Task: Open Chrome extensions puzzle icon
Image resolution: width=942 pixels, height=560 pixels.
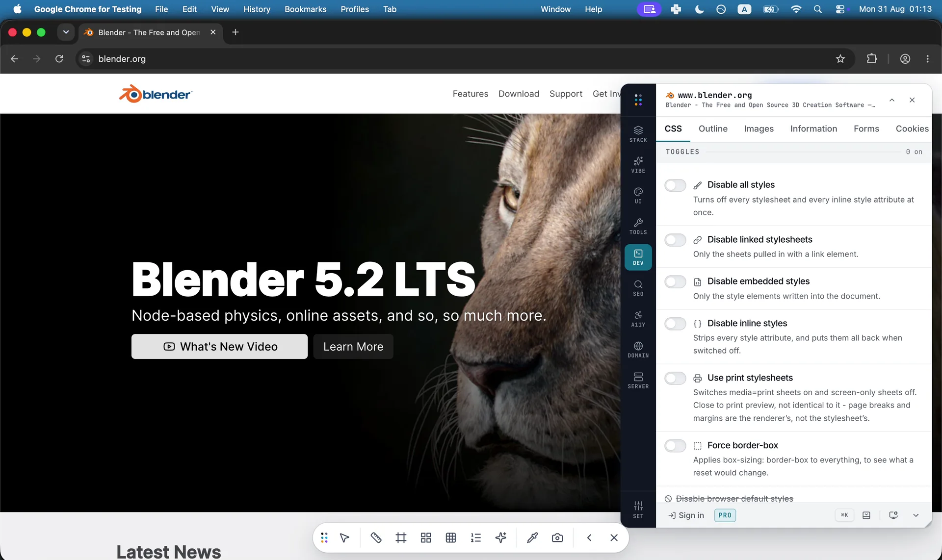Action: [872, 59]
